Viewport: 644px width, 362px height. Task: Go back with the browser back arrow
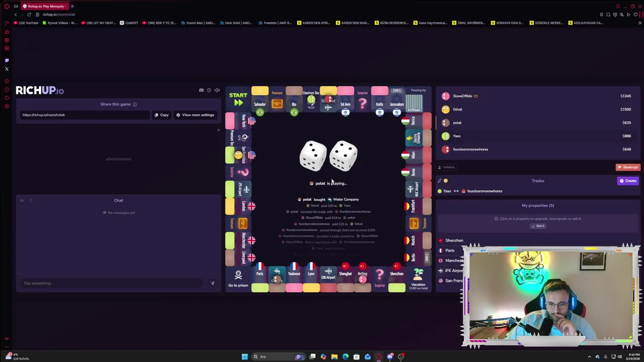coord(16,15)
